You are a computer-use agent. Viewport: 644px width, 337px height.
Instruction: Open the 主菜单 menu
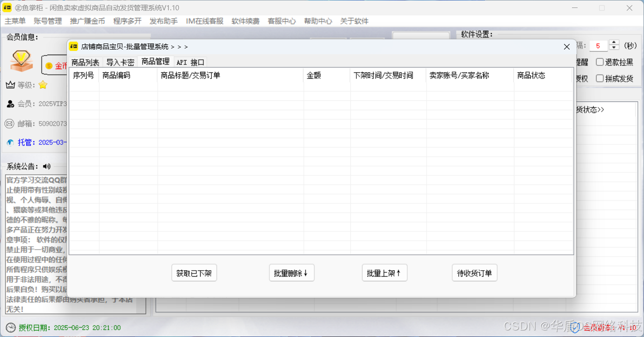15,21
